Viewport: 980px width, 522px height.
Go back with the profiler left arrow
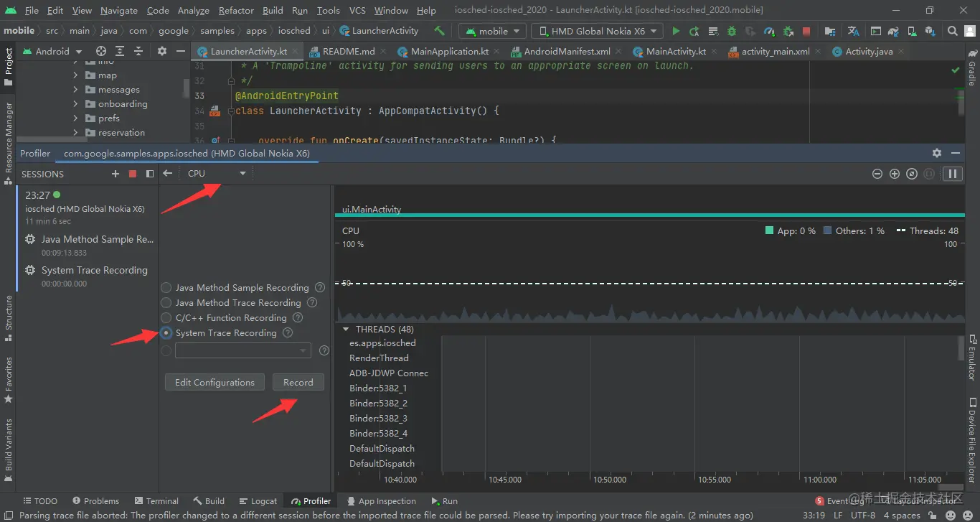(x=167, y=173)
